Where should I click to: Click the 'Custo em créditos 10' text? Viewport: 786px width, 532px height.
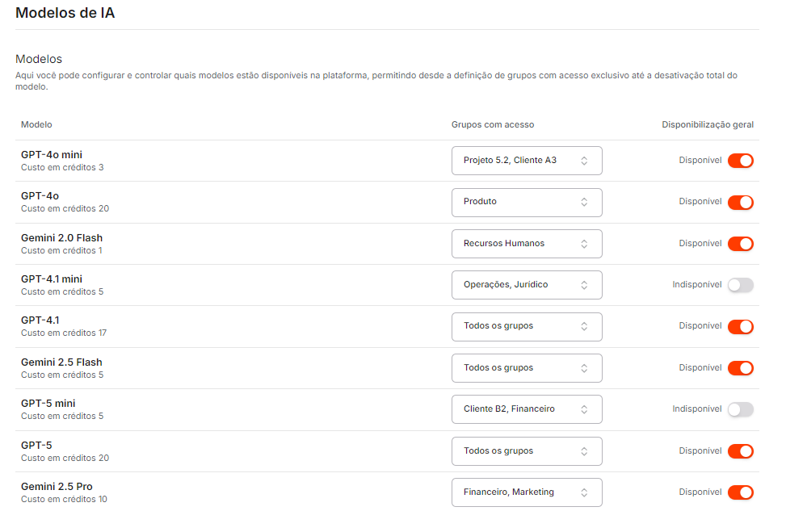(64, 499)
